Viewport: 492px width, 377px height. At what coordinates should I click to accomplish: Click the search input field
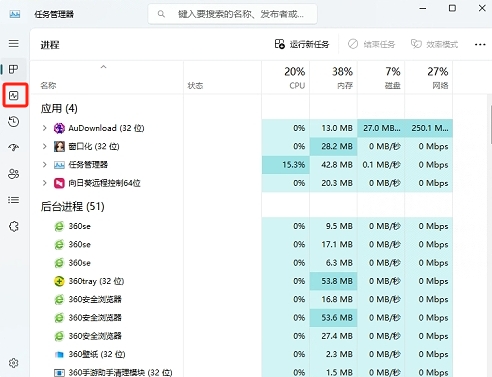coord(232,14)
